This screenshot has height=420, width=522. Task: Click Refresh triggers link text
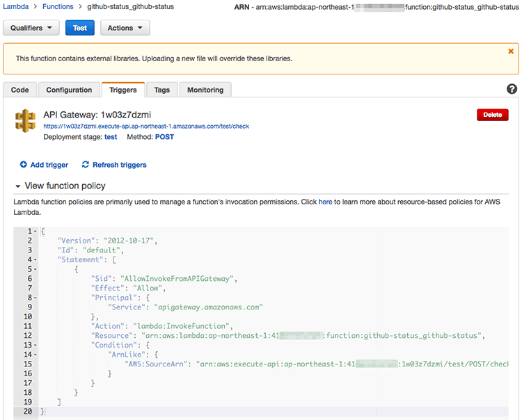(120, 165)
